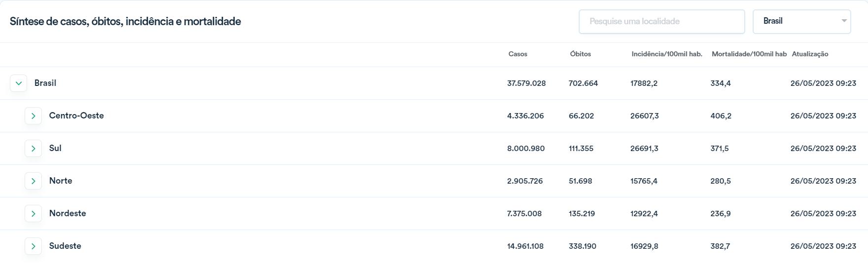The width and height of the screenshot is (868, 273).
Task: Sort by the Óbitos column header
Action: [580, 54]
